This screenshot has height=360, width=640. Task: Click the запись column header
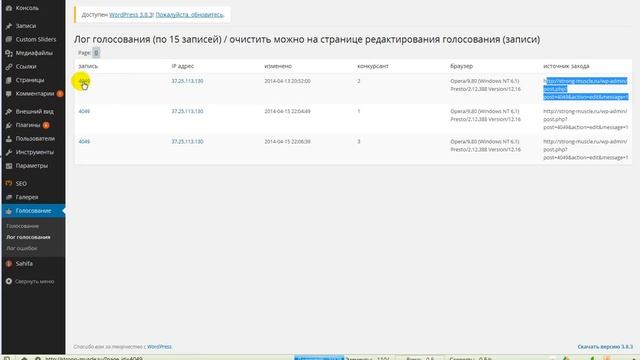[x=88, y=66]
